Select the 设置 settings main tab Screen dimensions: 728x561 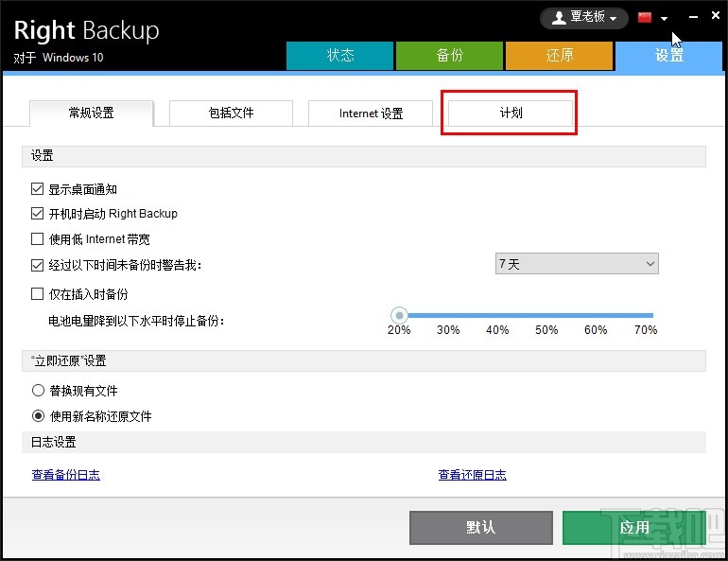point(668,56)
